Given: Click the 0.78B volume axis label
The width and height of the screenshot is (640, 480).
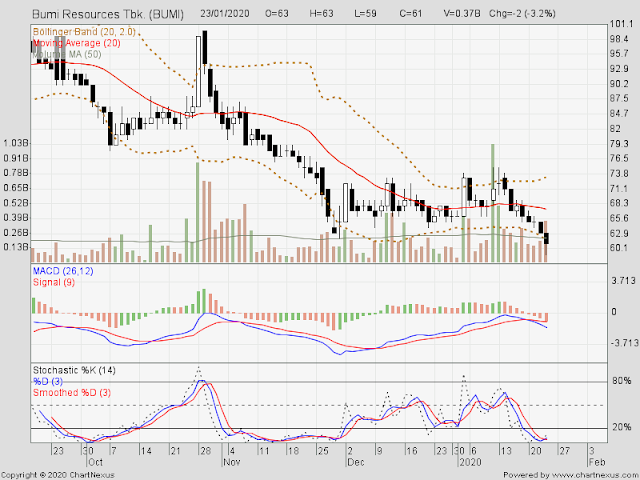Looking at the screenshot, I should point(16,173).
